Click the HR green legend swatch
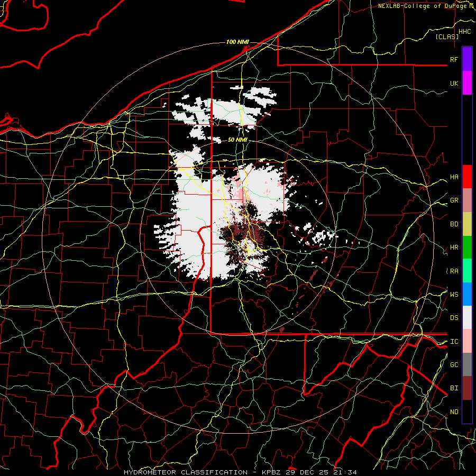Viewport: 476px width, 476px height. click(467, 247)
